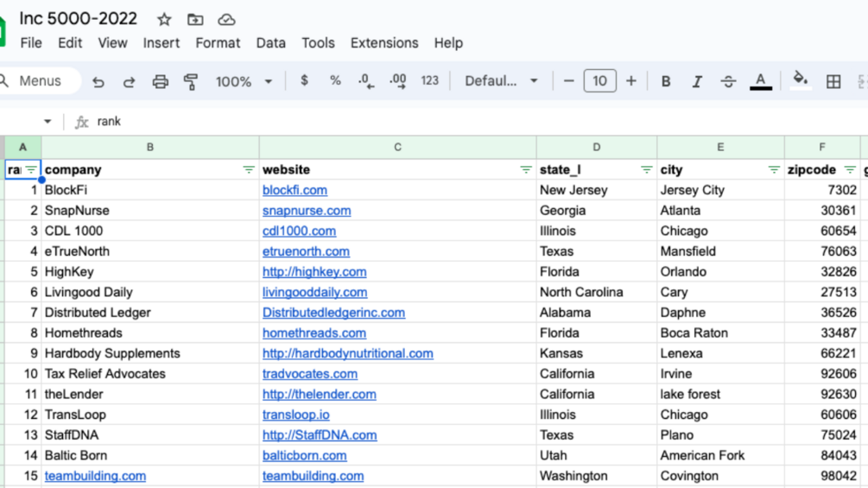The image size is (868, 488).
Task: Undo the last action
Action: (x=98, y=81)
